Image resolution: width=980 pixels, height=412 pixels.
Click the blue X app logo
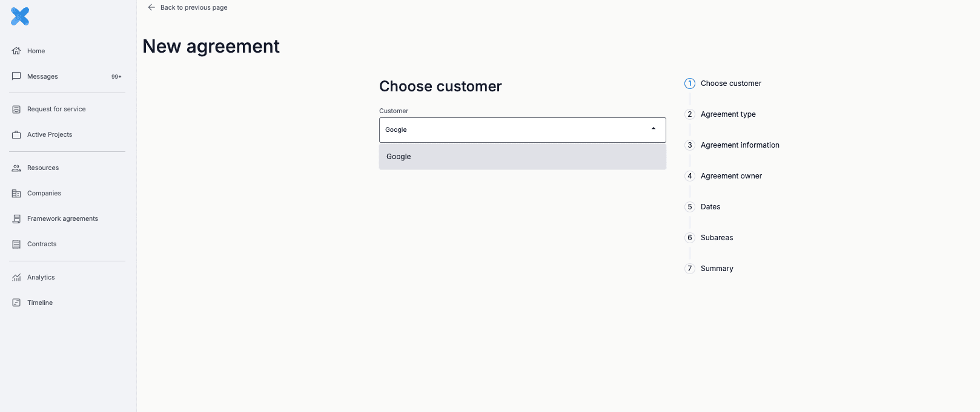[x=20, y=16]
